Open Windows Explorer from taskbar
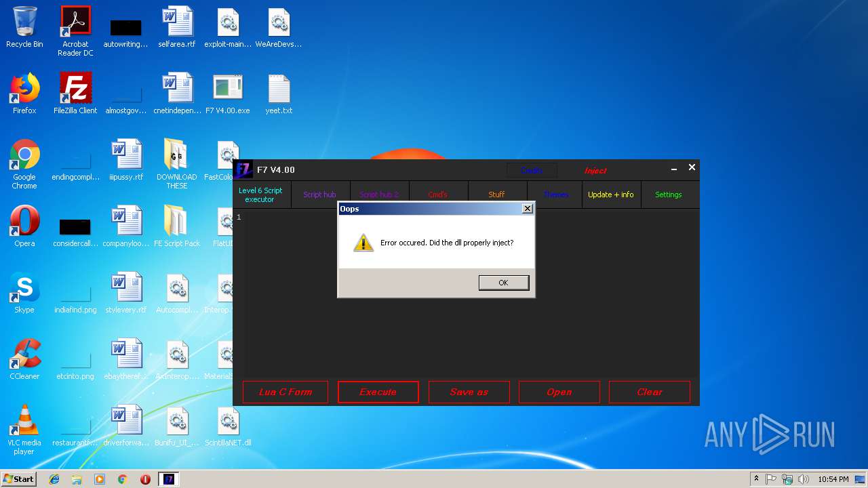The width and height of the screenshot is (868, 488). pyautogui.click(x=77, y=479)
